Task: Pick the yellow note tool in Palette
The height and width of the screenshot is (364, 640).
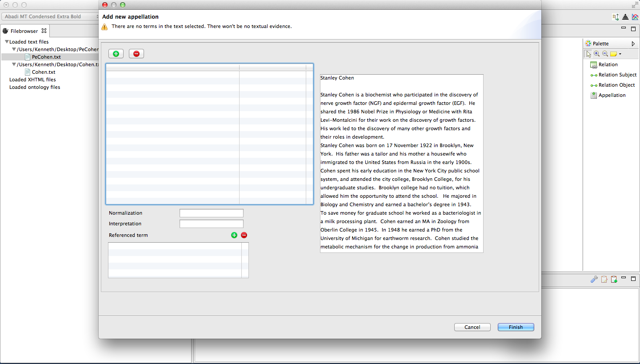Action: pos(613,54)
